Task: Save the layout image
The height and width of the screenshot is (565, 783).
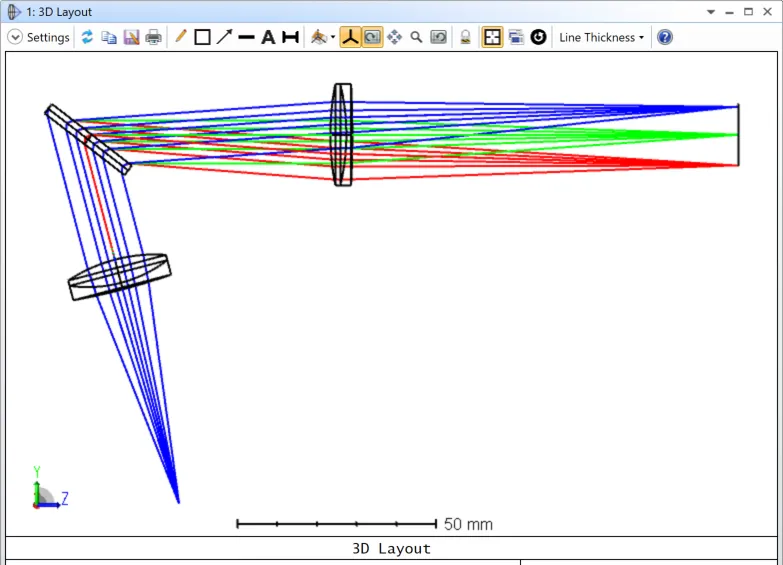Action: 131,37
